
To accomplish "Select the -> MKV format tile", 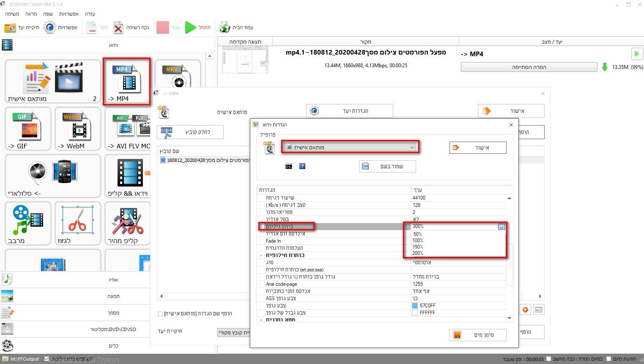I will pos(178,74).
